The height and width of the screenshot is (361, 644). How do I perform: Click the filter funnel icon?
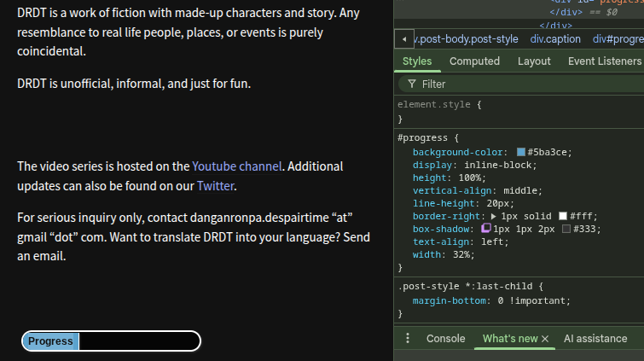(x=411, y=84)
